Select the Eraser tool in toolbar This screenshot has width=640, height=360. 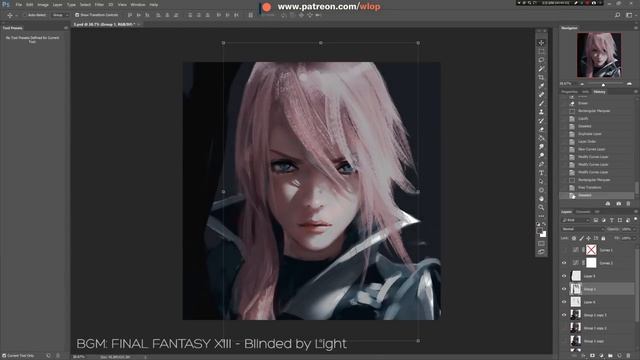click(541, 129)
